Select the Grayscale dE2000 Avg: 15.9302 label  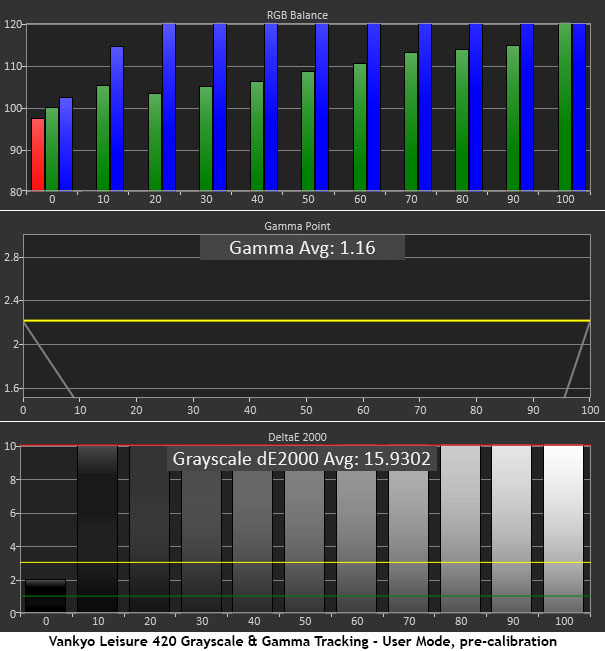(302, 460)
